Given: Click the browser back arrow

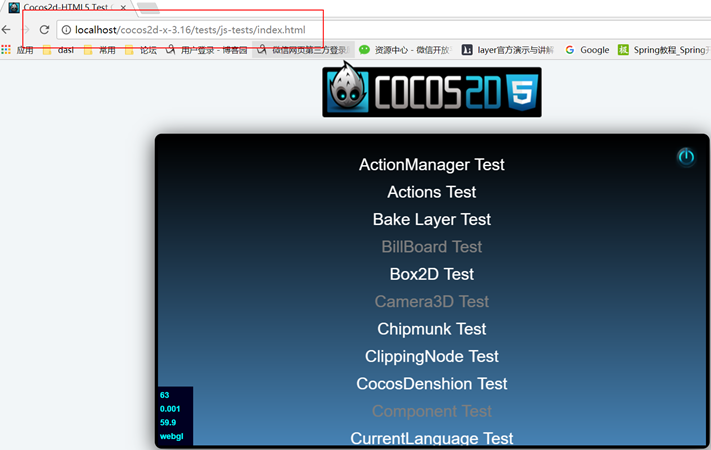Looking at the screenshot, I should click(x=6, y=30).
